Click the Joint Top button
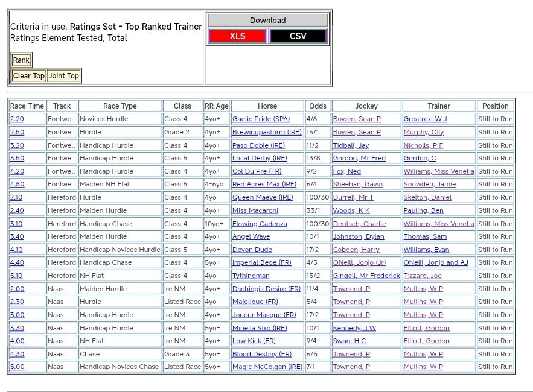This screenshot has height=392, width=533. point(64,76)
